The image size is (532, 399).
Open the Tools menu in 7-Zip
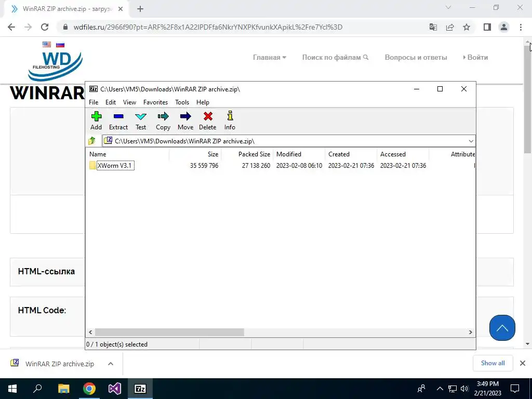point(182,102)
